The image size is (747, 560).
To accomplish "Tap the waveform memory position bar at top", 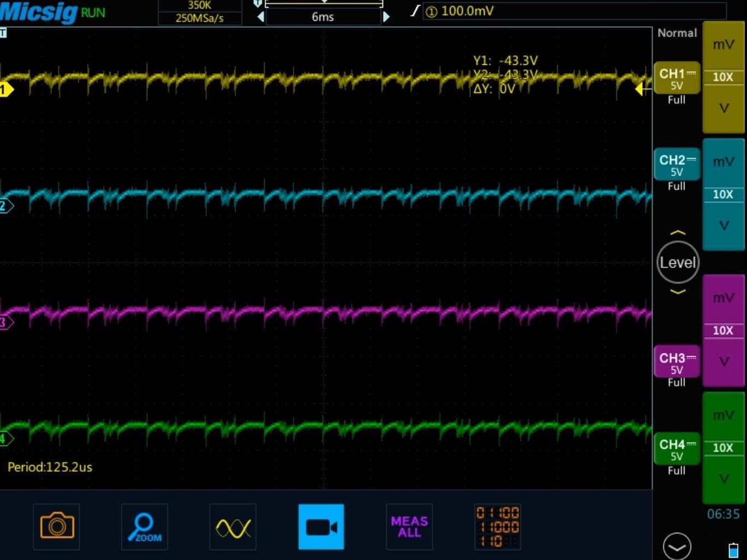I will tap(324, 3).
